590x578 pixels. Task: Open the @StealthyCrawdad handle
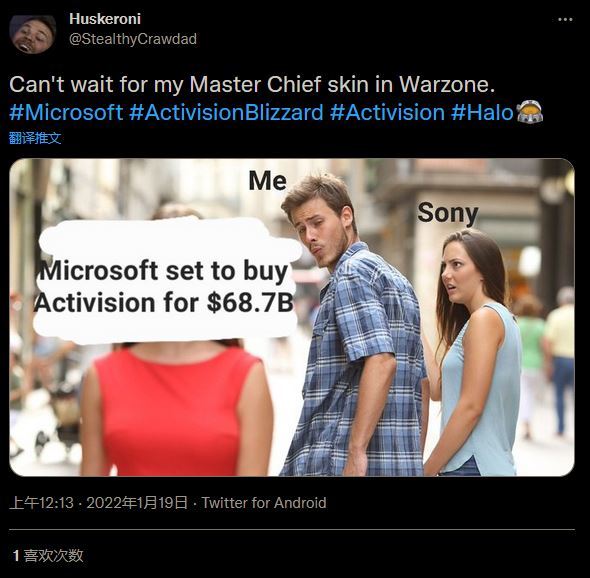[x=133, y=39]
